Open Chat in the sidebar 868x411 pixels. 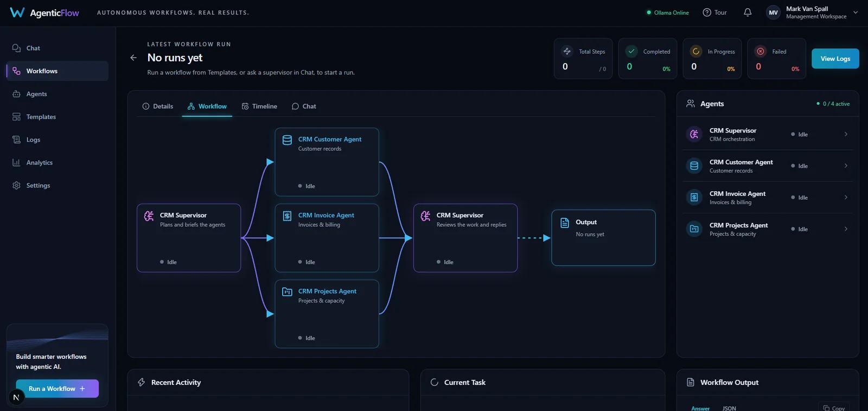tap(58, 48)
